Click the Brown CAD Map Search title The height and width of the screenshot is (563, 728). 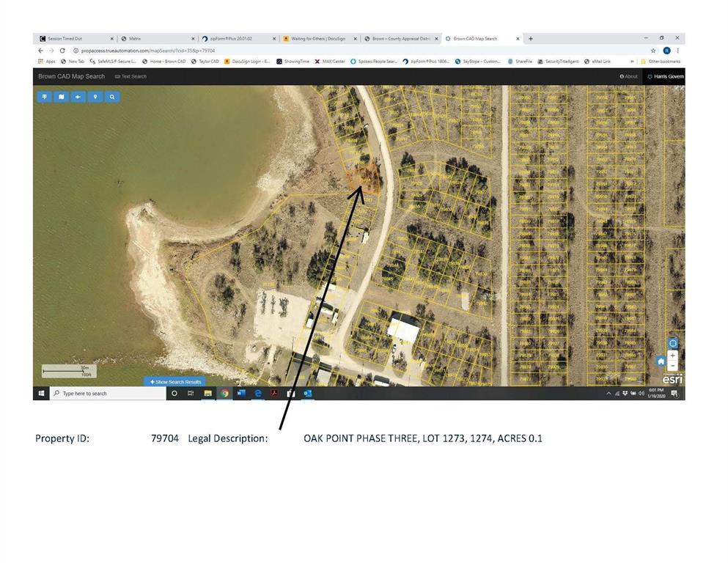[x=72, y=76]
